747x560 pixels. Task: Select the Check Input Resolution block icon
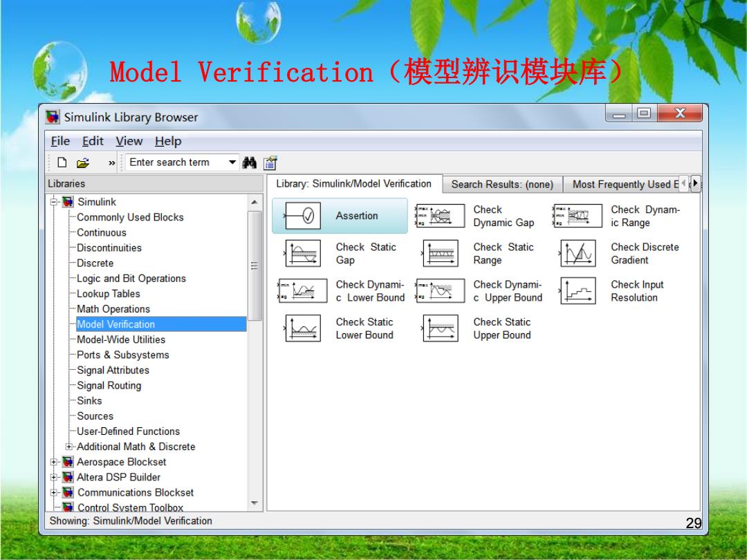[578, 290]
